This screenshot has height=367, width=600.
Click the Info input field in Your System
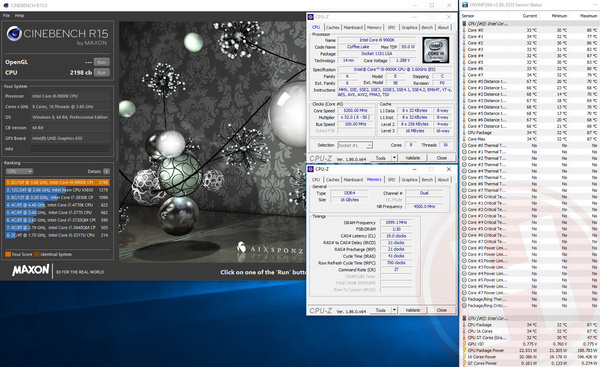[x=70, y=149]
